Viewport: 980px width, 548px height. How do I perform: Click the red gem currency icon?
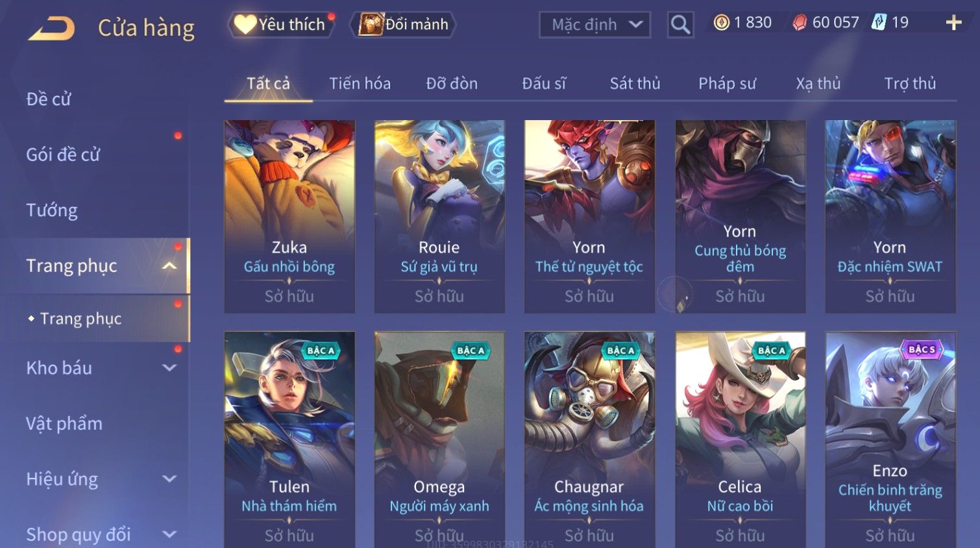coord(800,23)
